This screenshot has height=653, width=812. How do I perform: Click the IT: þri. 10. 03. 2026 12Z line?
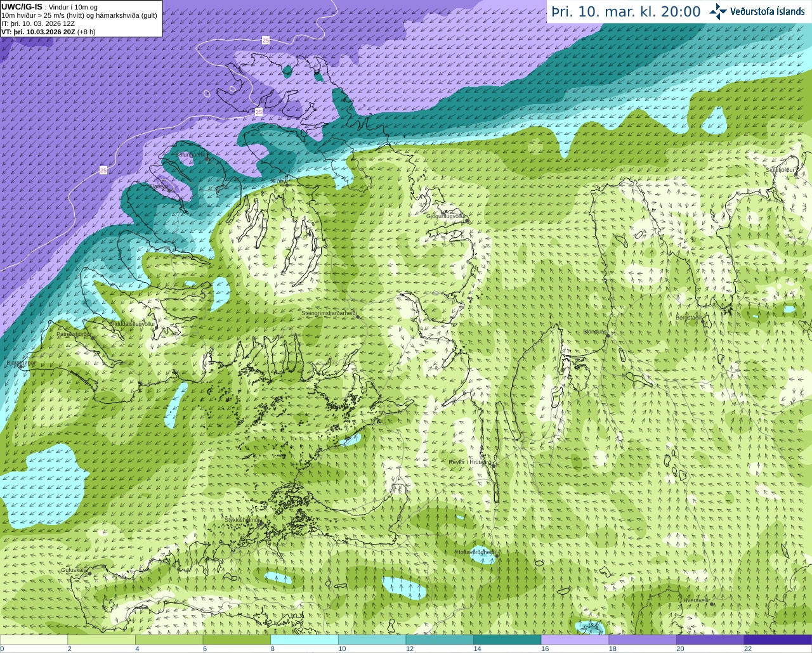click(37, 23)
